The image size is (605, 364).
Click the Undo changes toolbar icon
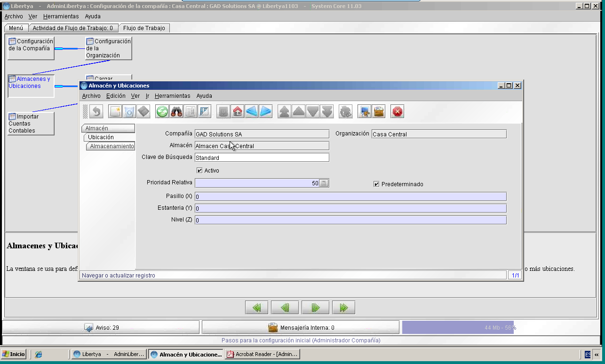[96, 111]
